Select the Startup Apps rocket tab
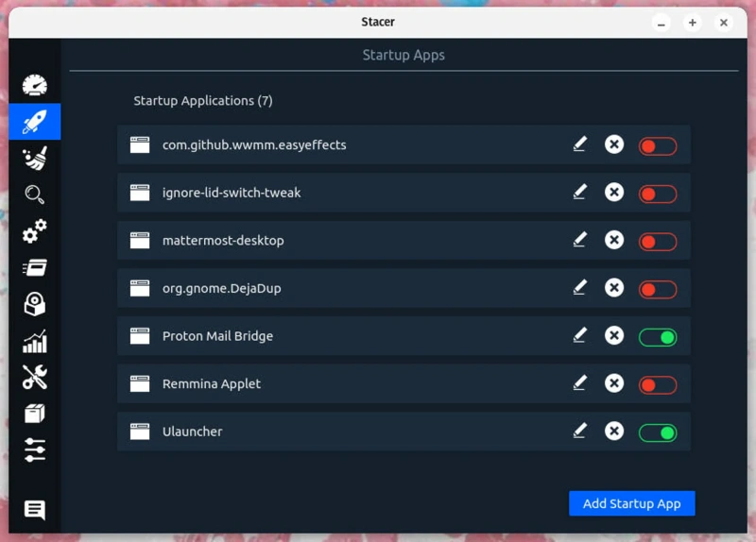Image resolution: width=756 pixels, height=542 pixels. [35, 121]
